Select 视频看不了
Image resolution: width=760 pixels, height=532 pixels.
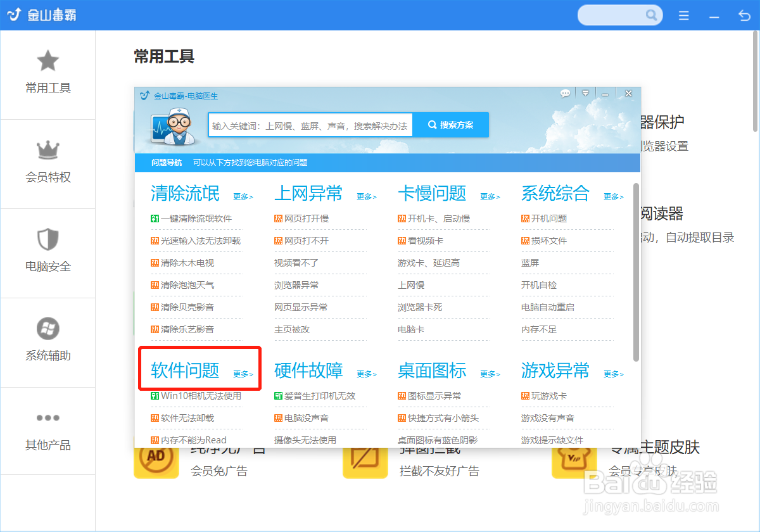click(296, 263)
